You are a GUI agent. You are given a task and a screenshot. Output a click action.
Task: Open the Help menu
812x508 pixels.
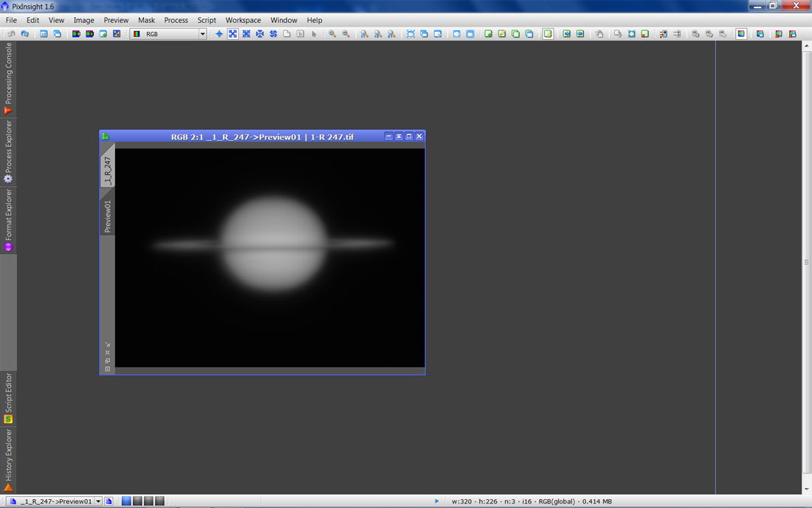[x=314, y=20]
